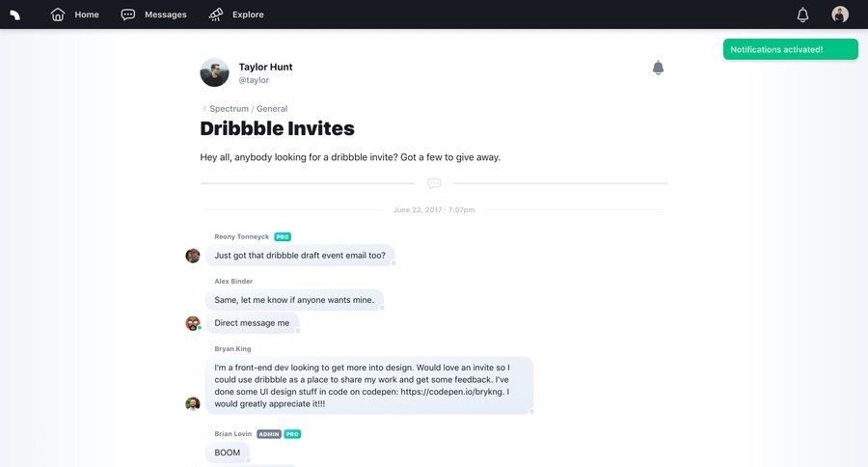
Task: View Taylor Hunt's profile photo
Action: (x=214, y=72)
